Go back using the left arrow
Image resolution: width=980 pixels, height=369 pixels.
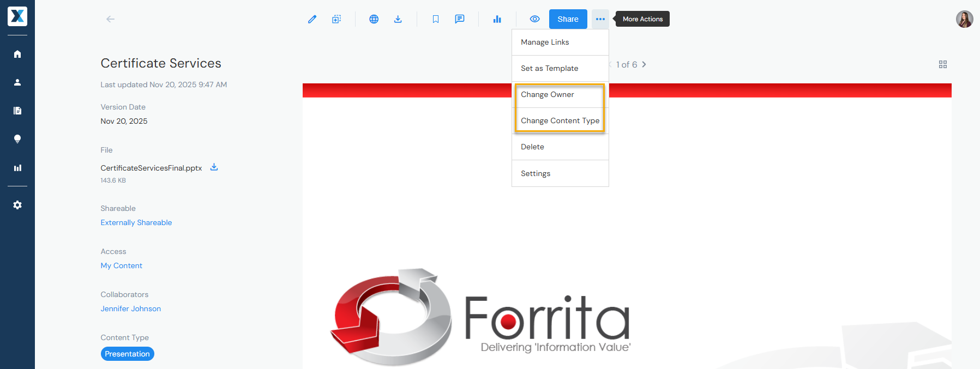tap(110, 19)
